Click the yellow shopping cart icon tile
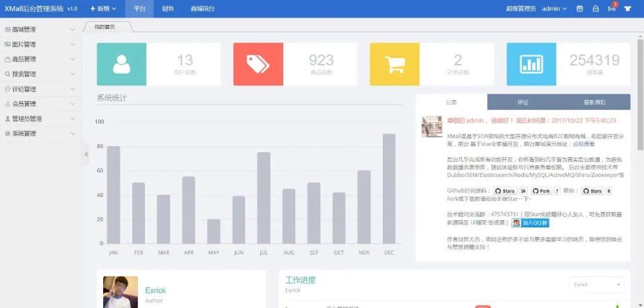 point(395,64)
